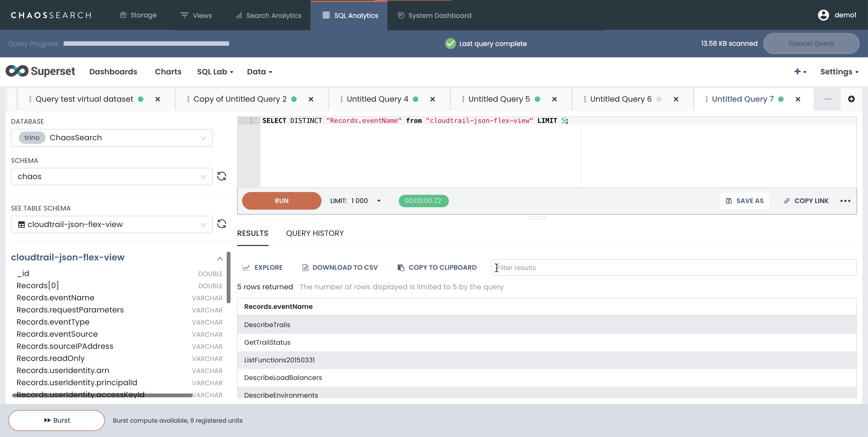Expand the SQL Lab menu
The height and width of the screenshot is (437, 868).
(215, 72)
